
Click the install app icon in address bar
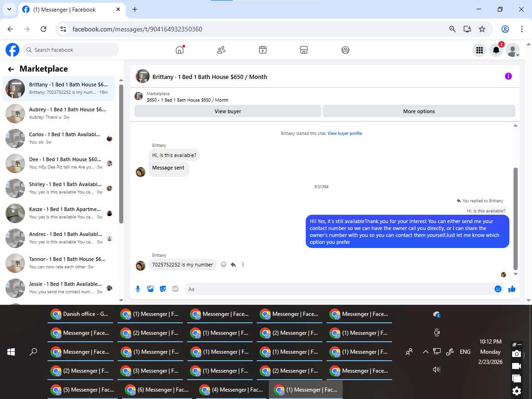tap(467, 29)
